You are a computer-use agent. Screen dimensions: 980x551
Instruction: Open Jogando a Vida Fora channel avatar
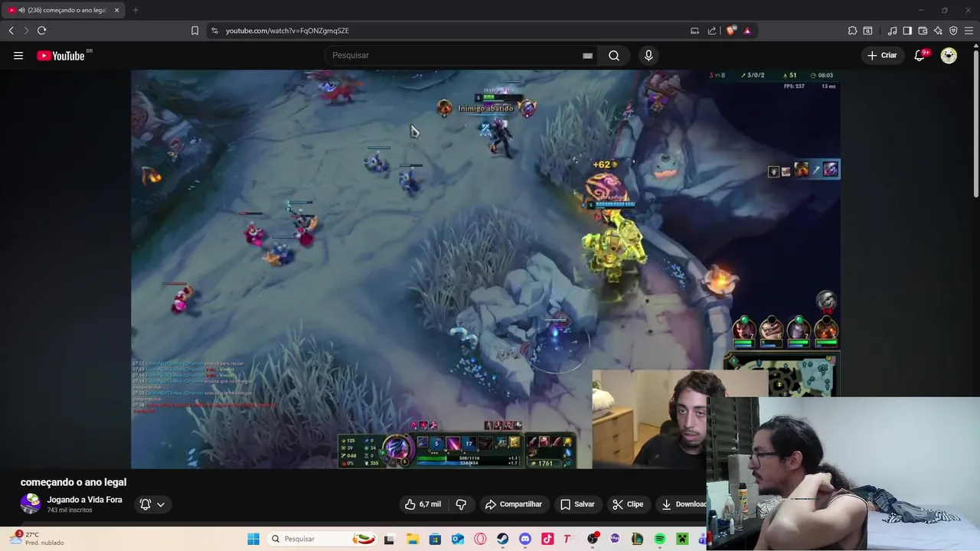31,504
